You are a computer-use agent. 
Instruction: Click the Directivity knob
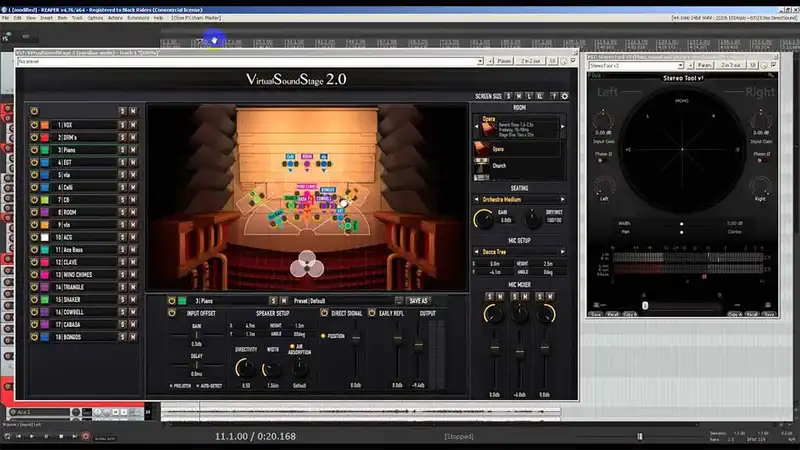click(245, 368)
